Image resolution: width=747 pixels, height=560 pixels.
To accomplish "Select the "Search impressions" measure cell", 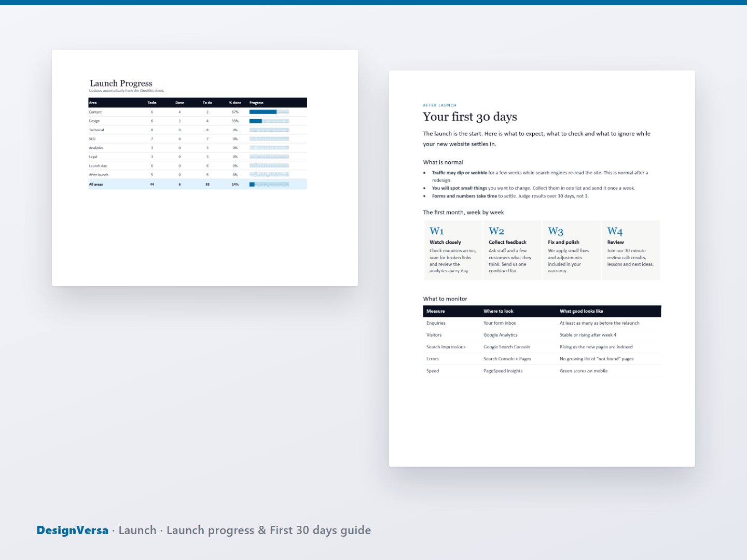I will (x=446, y=347).
